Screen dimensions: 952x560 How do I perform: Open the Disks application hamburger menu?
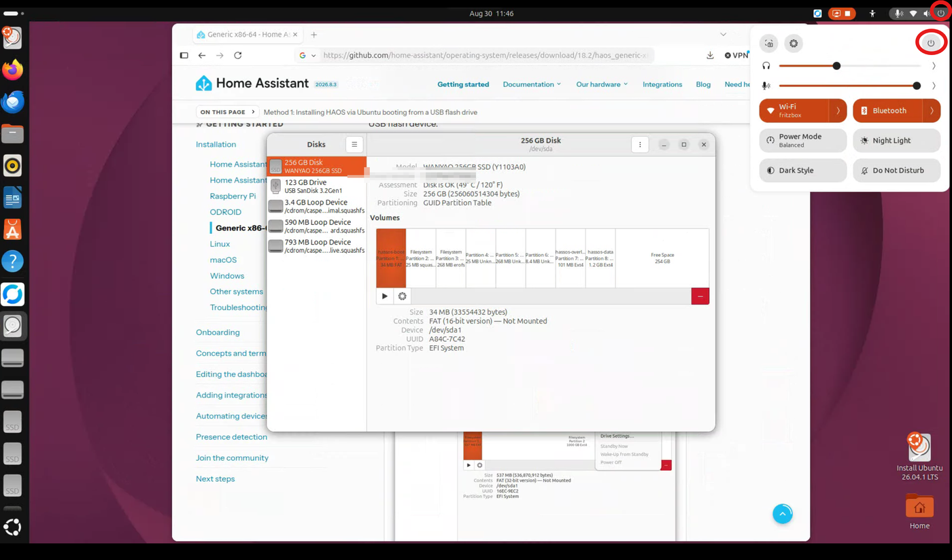[x=354, y=144]
